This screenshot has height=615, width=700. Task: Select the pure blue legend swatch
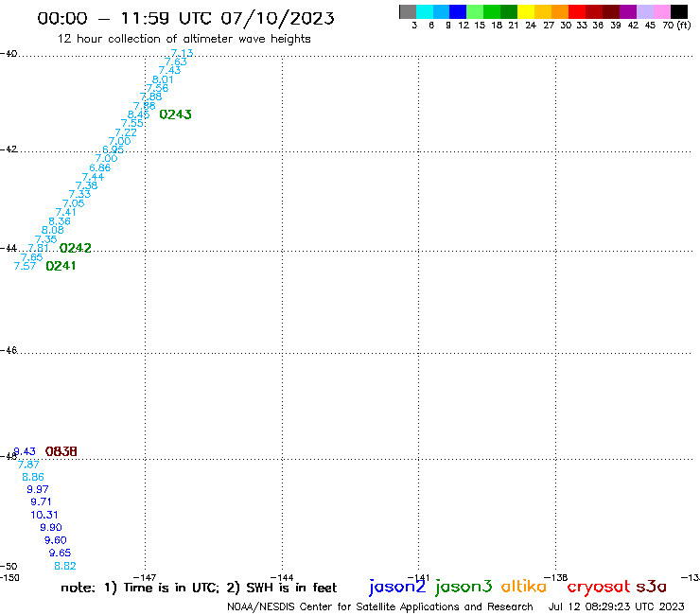458,11
